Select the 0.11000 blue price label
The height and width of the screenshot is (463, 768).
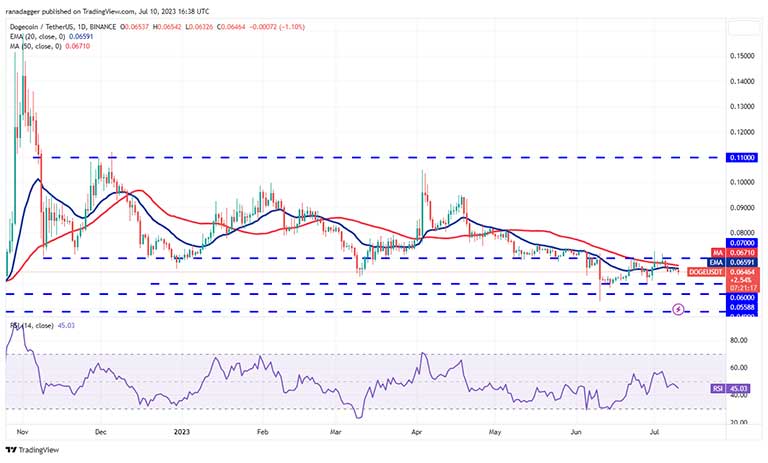[743, 157]
